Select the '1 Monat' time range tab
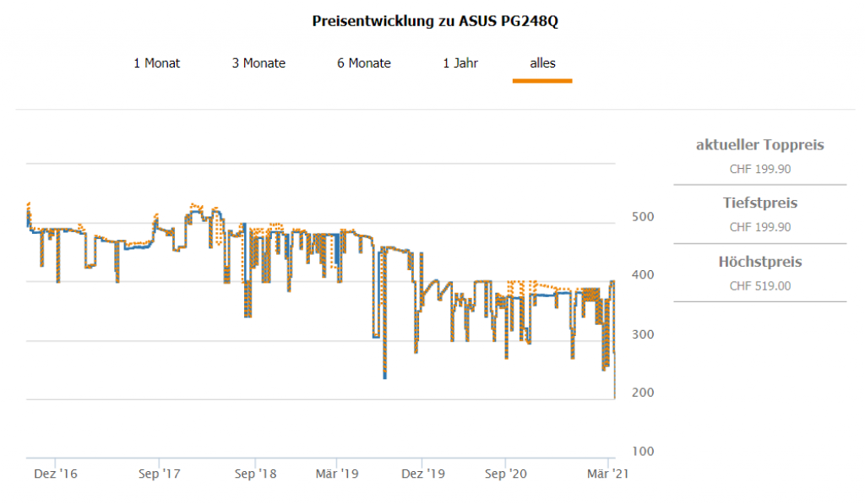This screenshot has width=865, height=504. pyautogui.click(x=156, y=63)
